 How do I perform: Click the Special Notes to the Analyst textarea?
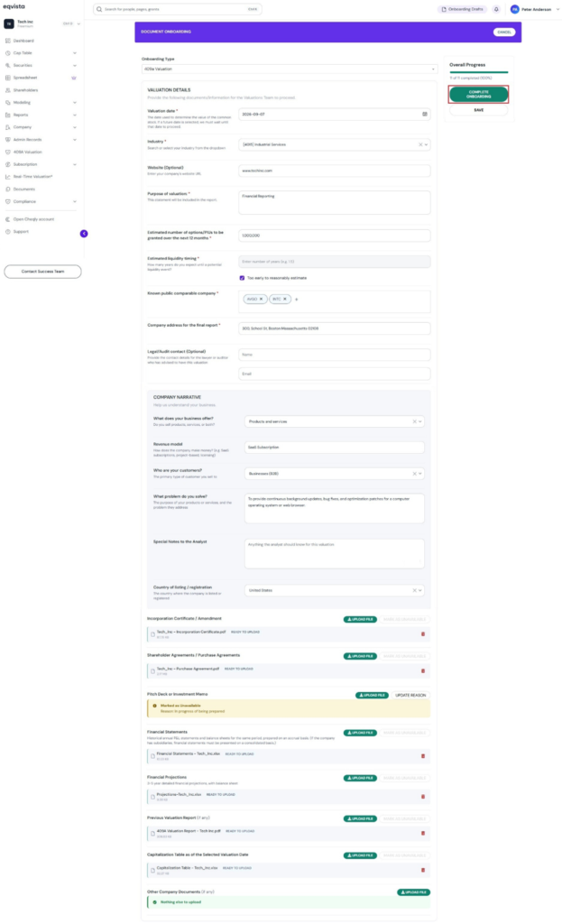tap(334, 554)
